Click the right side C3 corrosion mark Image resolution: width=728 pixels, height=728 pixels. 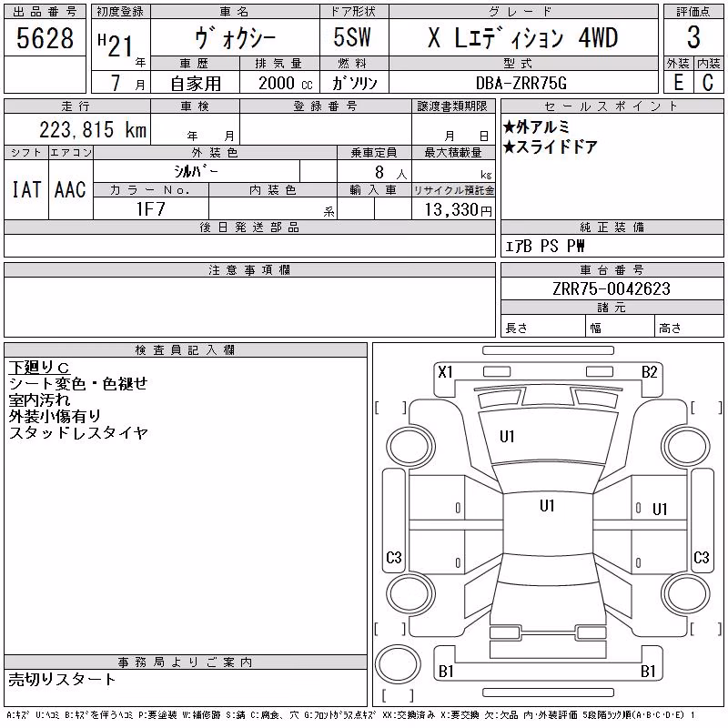pyautogui.click(x=701, y=557)
